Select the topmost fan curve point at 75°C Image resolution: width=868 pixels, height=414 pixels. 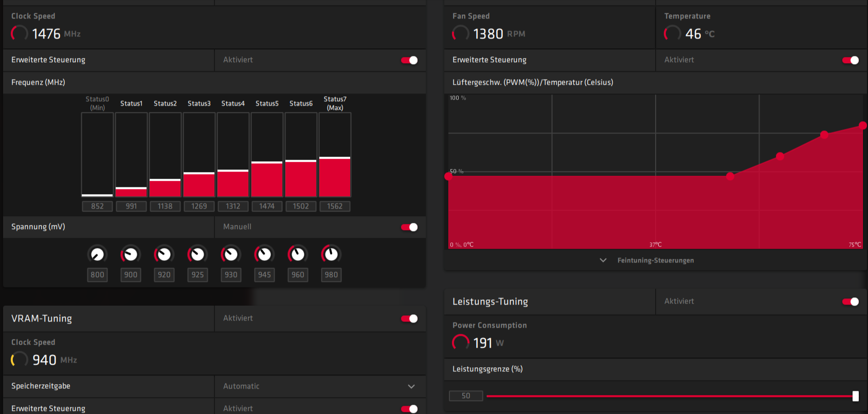pos(863,125)
